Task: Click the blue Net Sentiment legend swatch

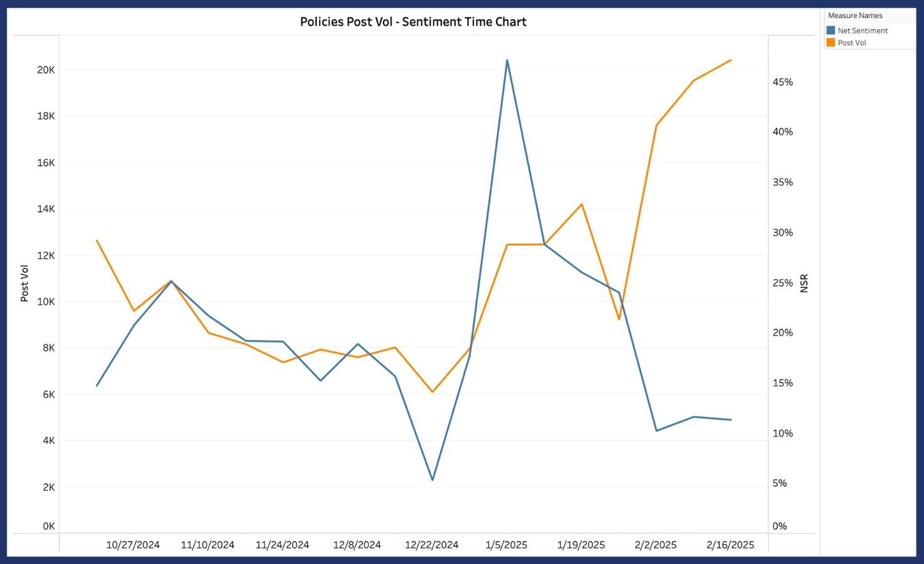Action: pos(831,30)
